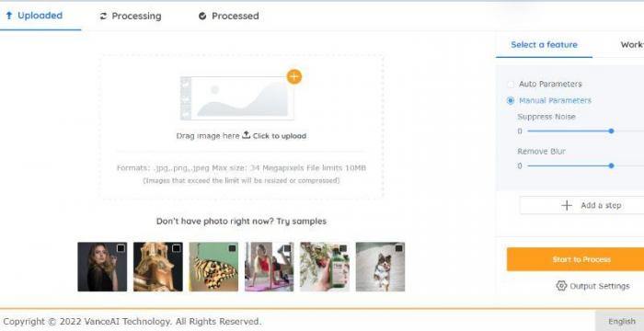Click the Processing tab's refresh arrows icon
644x331 pixels.
tap(103, 16)
